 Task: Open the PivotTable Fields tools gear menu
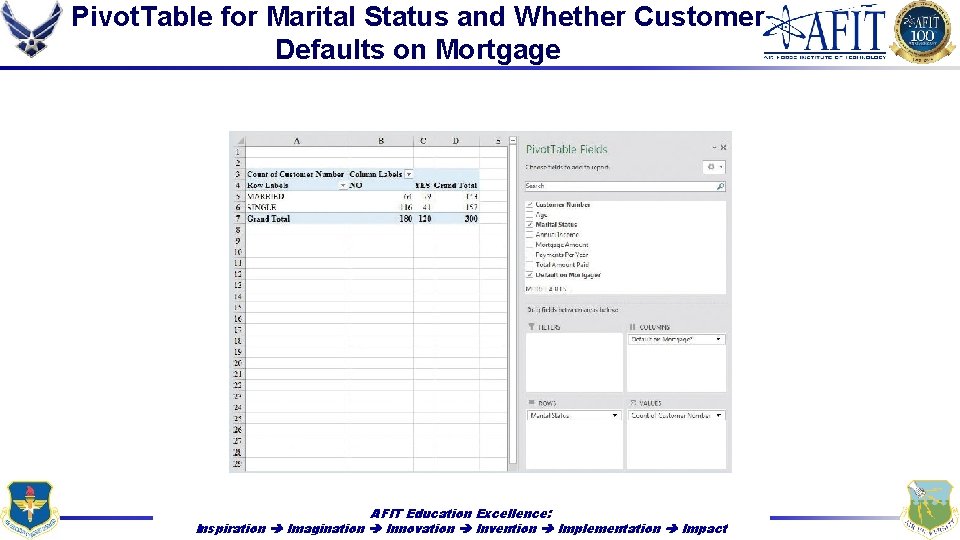pos(714,167)
